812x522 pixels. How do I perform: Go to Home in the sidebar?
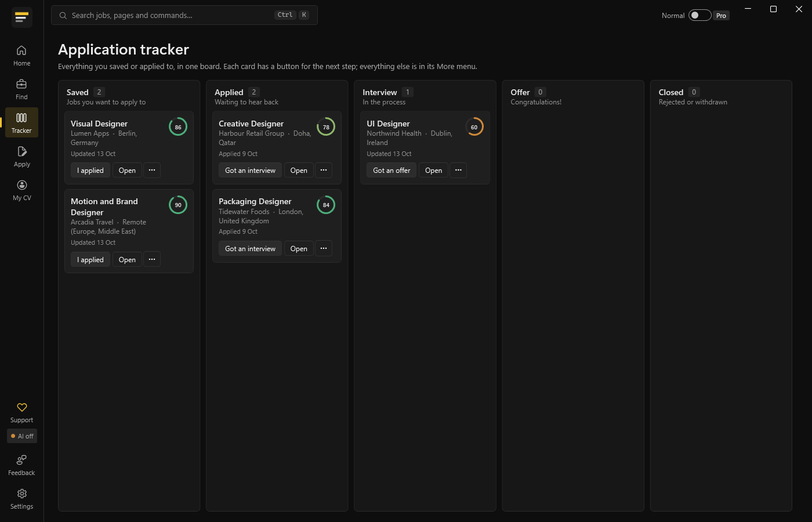coord(21,56)
